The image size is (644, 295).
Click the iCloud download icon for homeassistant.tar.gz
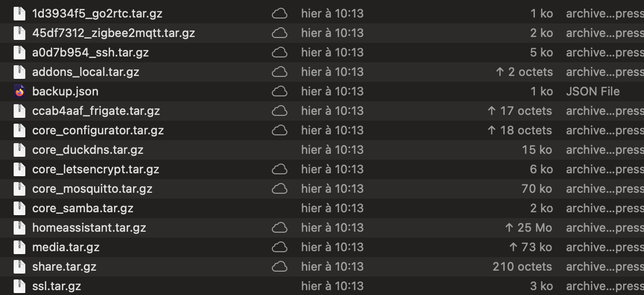(279, 228)
